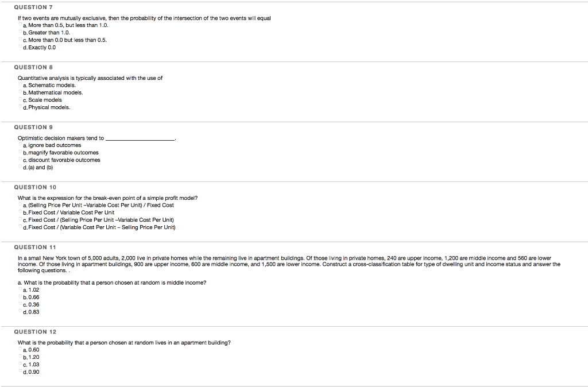Choose answer c '0.36' in Question 11
The image size is (588, 387).
(19, 304)
